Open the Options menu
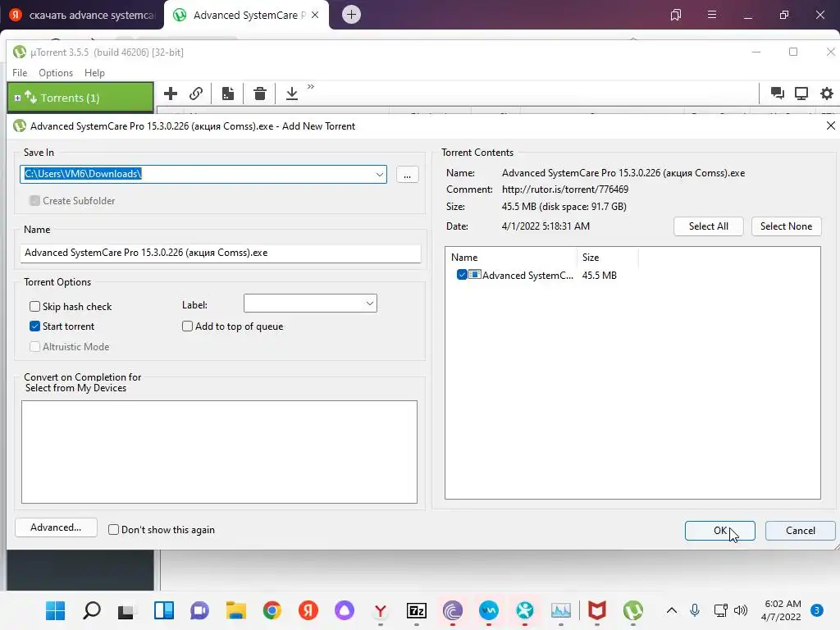Viewport: 840px width, 630px height. click(x=56, y=73)
